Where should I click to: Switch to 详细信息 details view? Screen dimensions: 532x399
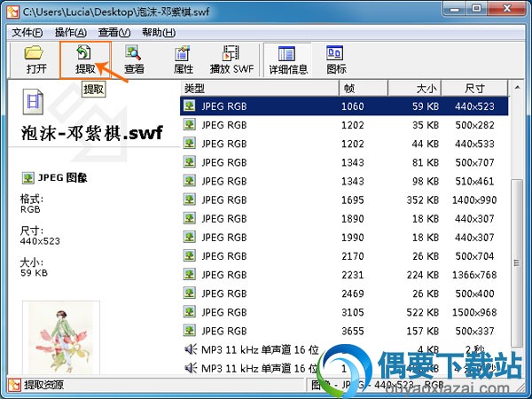coord(287,59)
